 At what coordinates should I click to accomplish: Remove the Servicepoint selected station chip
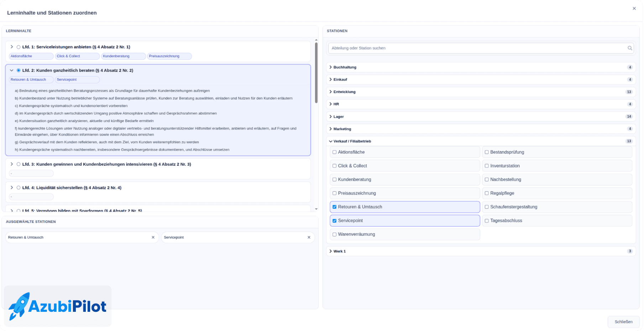[x=309, y=237]
